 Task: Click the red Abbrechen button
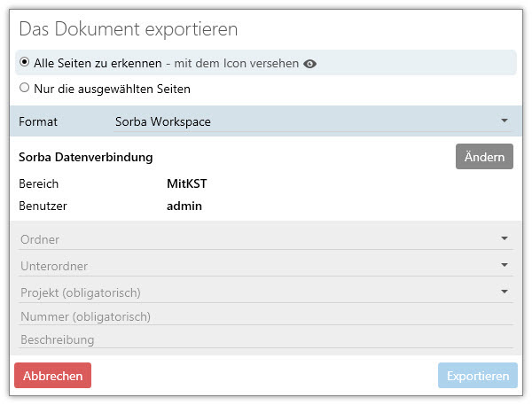click(52, 376)
